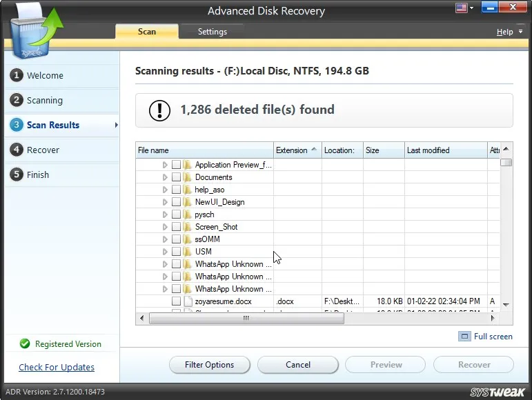Viewport: 532px width, 400px height.
Task: Click the horizontal scrollbar thumb of file list
Action: [246, 318]
